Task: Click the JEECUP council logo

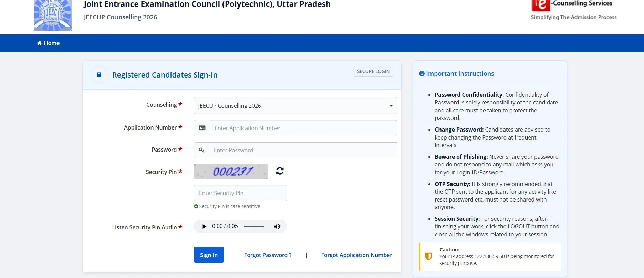Action: pyautogui.click(x=53, y=15)
